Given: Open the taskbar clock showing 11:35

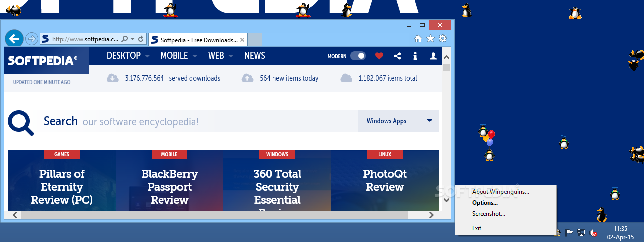Looking at the screenshot, I should pos(620,232).
